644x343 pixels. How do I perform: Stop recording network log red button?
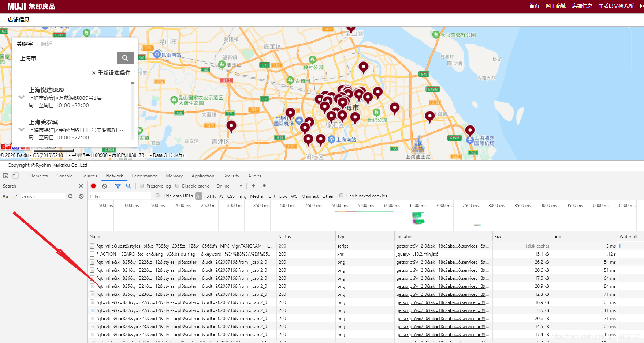point(93,186)
